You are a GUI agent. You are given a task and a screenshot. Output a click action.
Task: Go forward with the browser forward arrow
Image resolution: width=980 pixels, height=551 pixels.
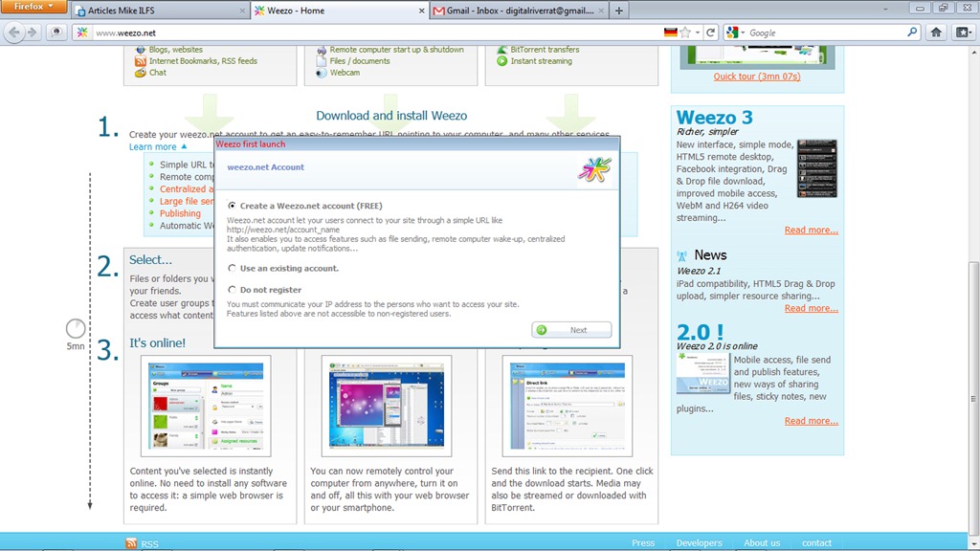click(32, 33)
